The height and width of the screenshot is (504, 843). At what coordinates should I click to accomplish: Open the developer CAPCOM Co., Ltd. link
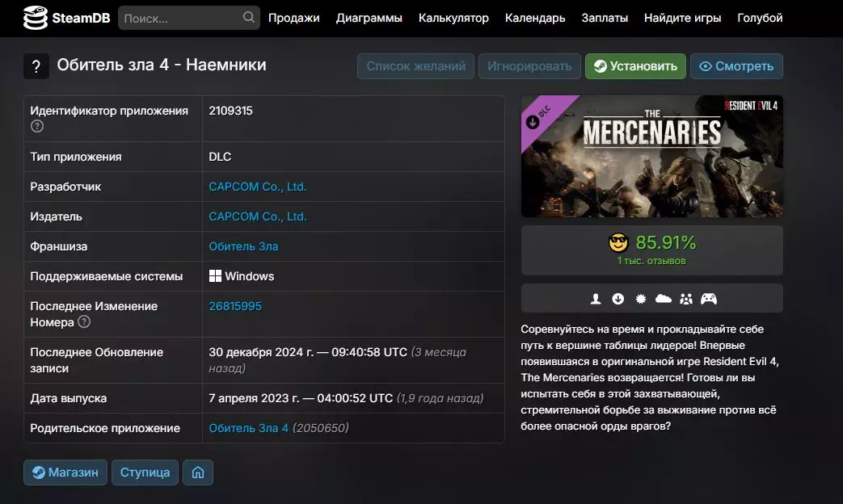(258, 187)
